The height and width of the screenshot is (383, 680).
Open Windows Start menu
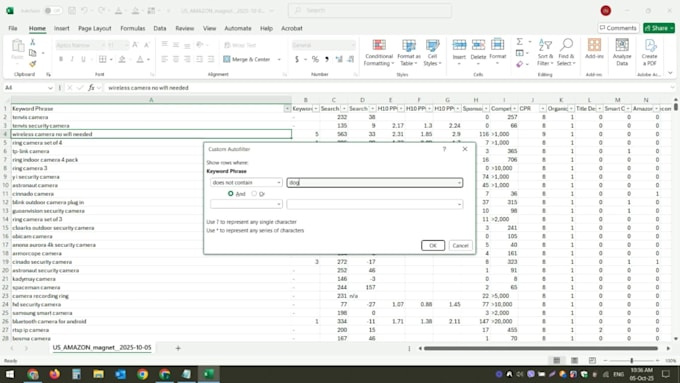10,374
